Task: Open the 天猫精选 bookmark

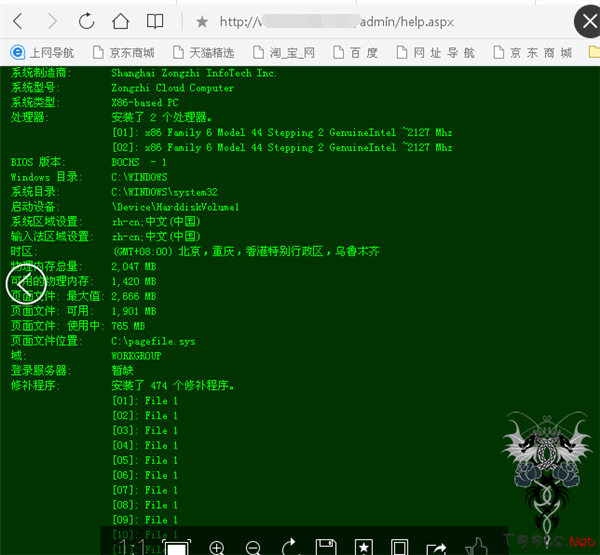Action: click(x=203, y=53)
